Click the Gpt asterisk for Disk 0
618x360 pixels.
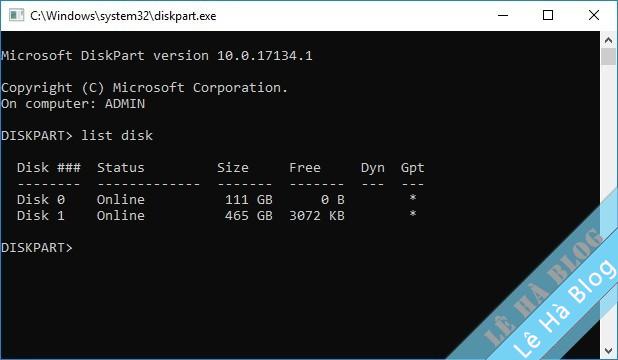tap(413, 198)
